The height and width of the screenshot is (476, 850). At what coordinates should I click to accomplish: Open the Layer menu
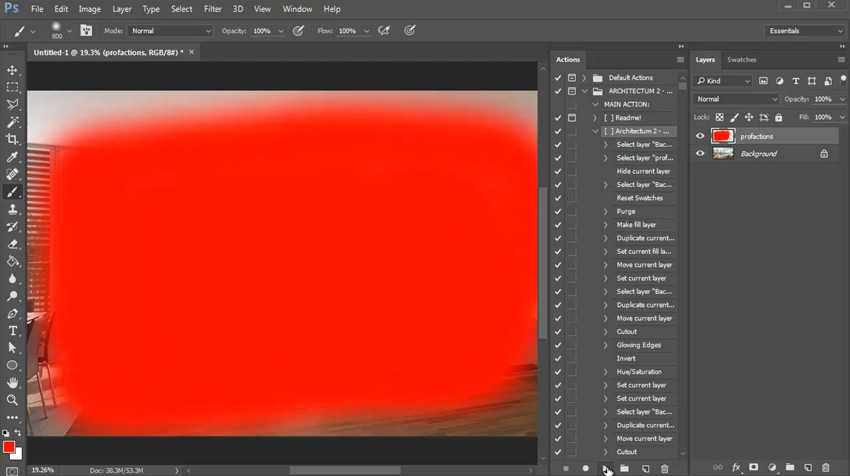[121, 9]
